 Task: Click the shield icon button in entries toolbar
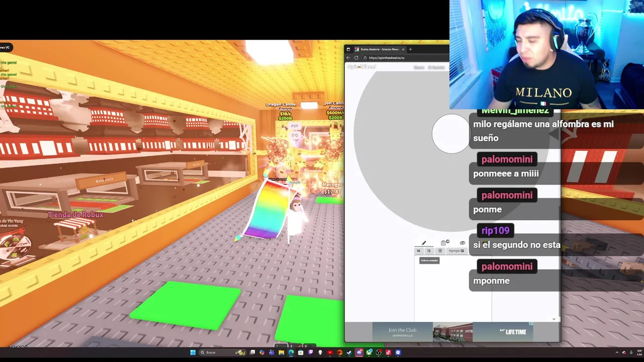point(440,250)
